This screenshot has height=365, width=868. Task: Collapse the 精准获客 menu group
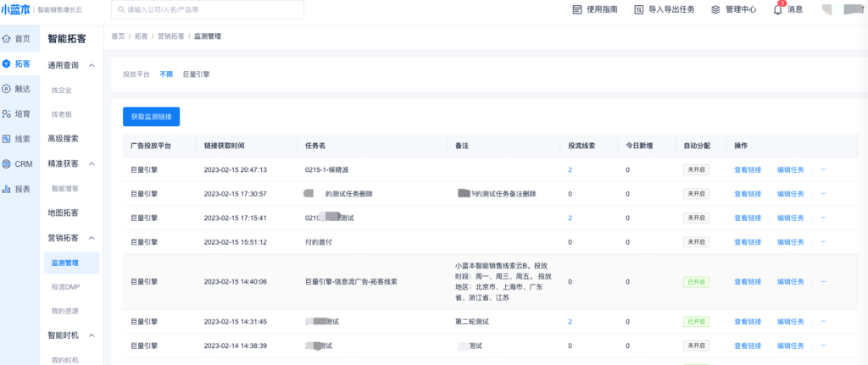click(x=92, y=163)
